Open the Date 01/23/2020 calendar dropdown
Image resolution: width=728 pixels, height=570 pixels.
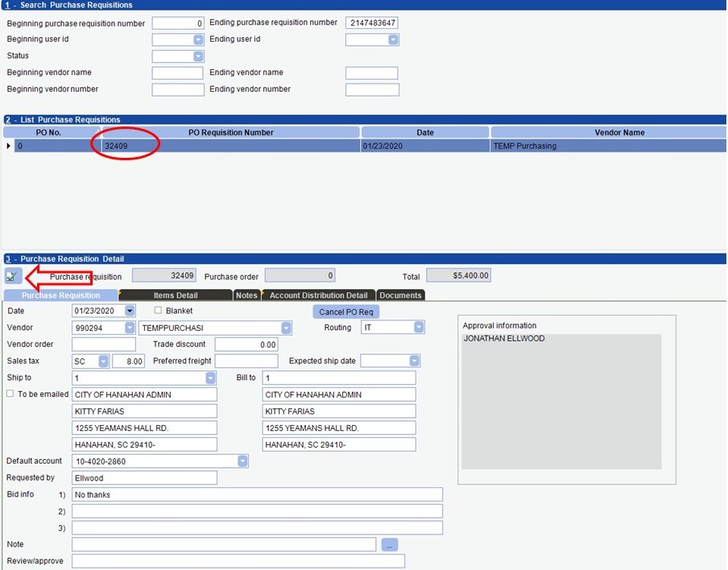(130, 311)
